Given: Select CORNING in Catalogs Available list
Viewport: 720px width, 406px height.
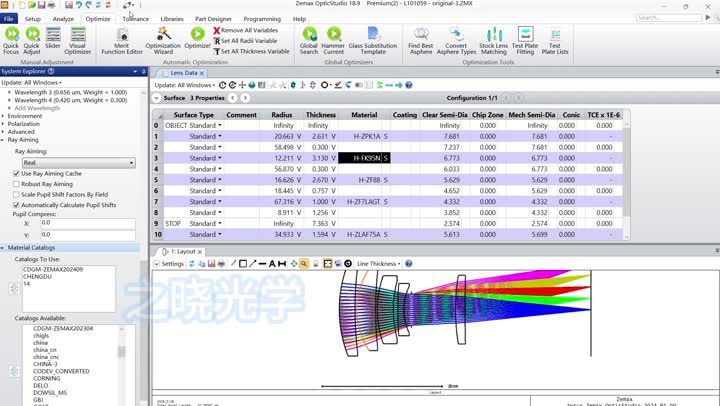Looking at the screenshot, I should click(46, 378).
